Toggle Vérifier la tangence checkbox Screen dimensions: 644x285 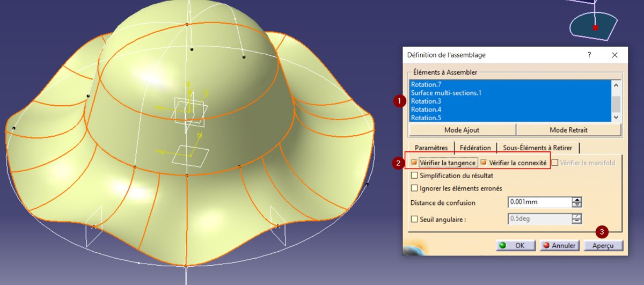[414, 163]
